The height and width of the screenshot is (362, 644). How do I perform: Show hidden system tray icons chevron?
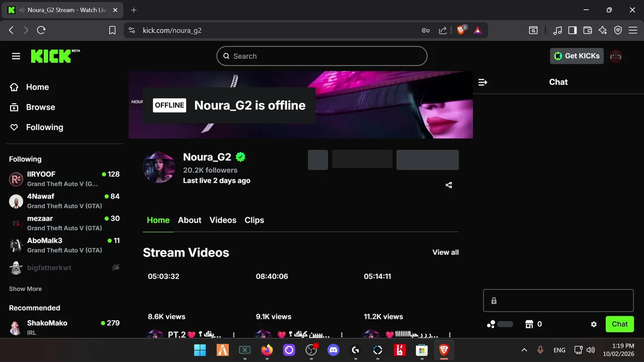pyautogui.click(x=524, y=350)
